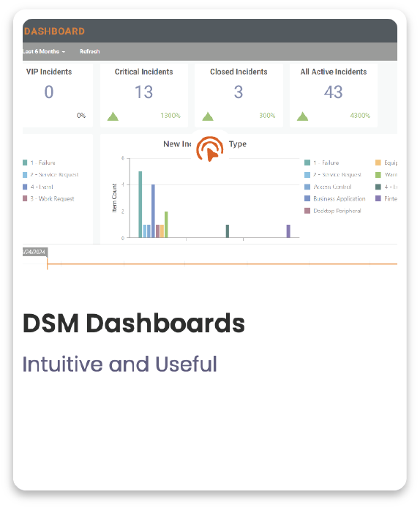Toggle Business Application legend entry
This screenshot has height=508, width=420.
click(335, 198)
